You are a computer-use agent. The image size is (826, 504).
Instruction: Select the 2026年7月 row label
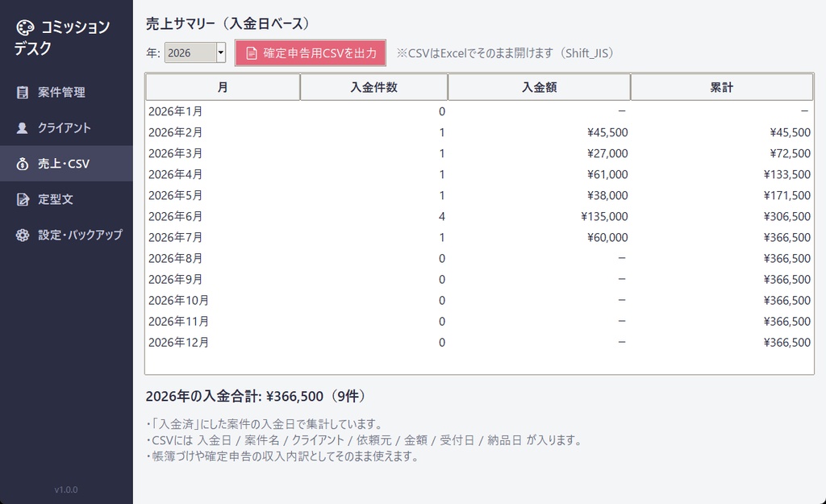[x=175, y=238]
